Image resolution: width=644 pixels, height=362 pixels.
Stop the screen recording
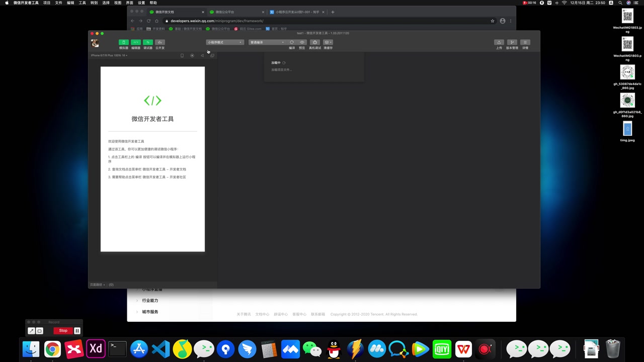tap(63, 331)
